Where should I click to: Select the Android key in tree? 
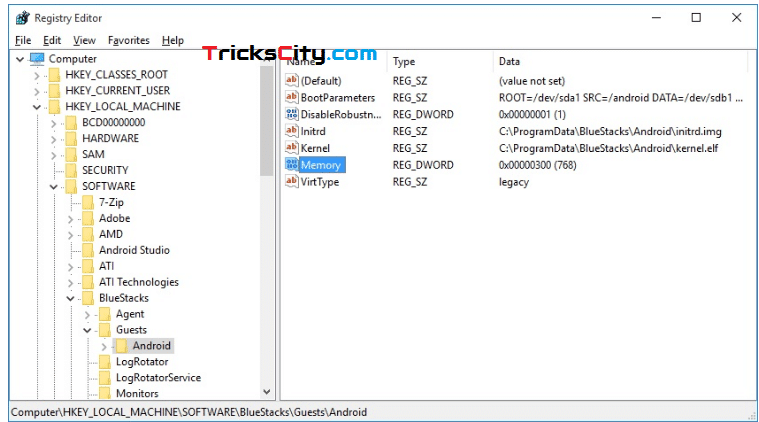(x=152, y=346)
